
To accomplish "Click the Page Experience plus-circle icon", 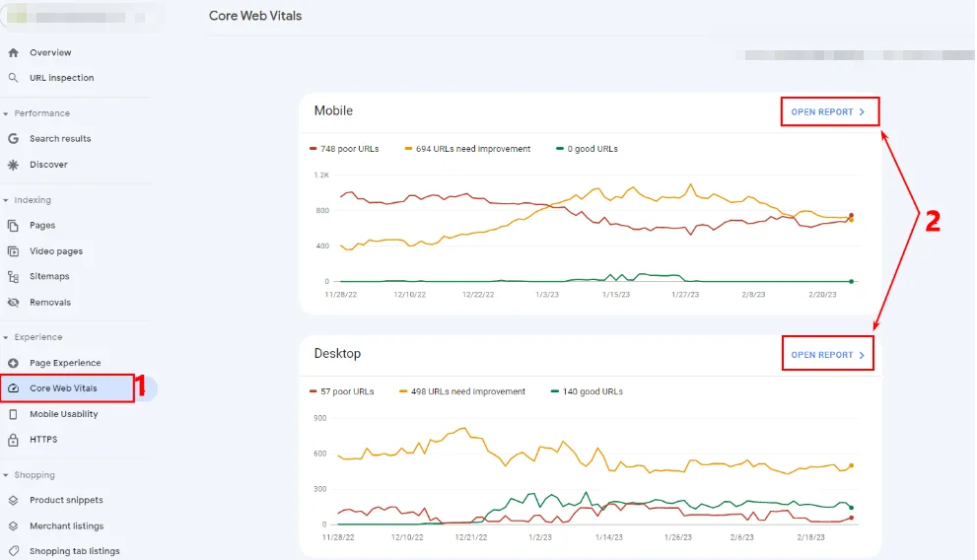I will (x=13, y=363).
